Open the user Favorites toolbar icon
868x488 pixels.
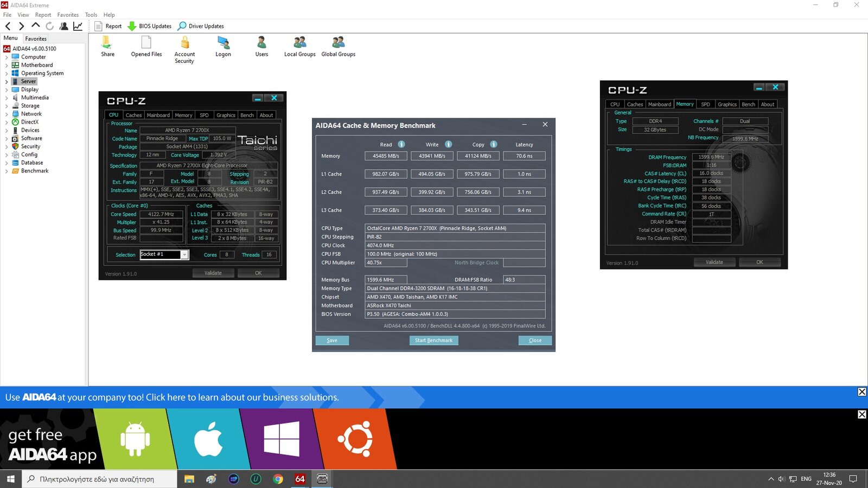pyautogui.click(x=63, y=26)
